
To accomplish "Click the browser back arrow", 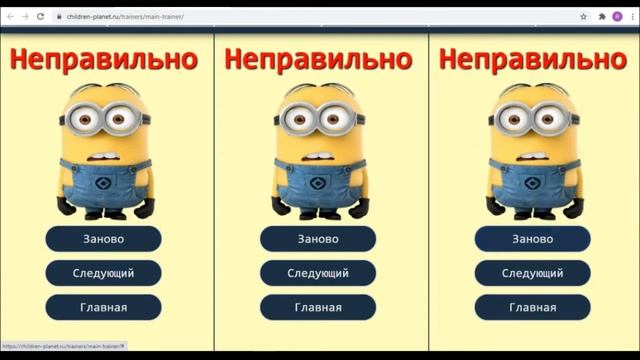I will click(x=10, y=17).
